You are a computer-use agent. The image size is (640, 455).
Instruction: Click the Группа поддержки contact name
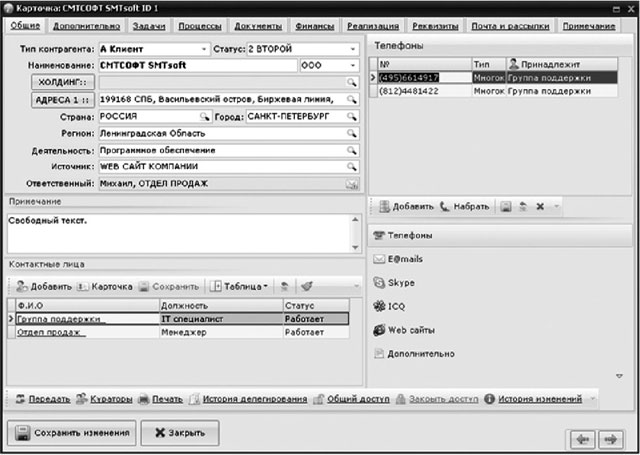click(59, 320)
